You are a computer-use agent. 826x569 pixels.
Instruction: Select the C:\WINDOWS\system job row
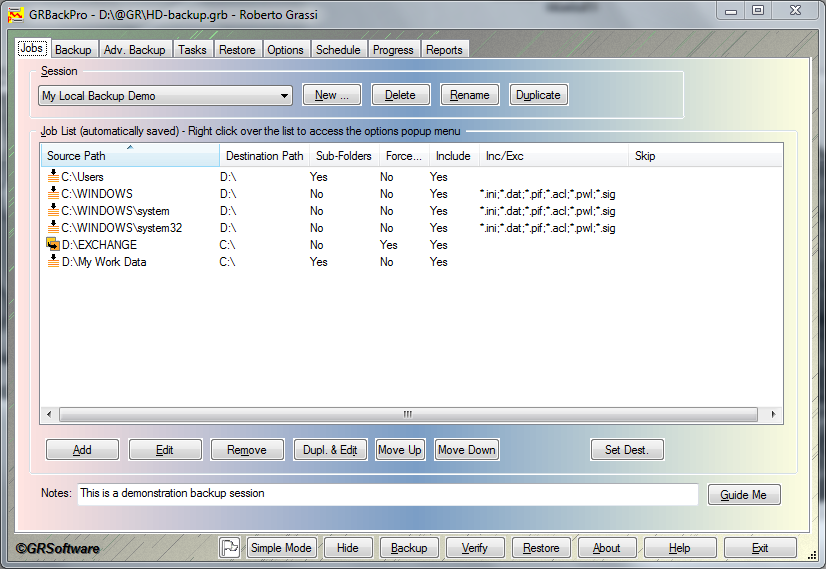click(x=411, y=211)
